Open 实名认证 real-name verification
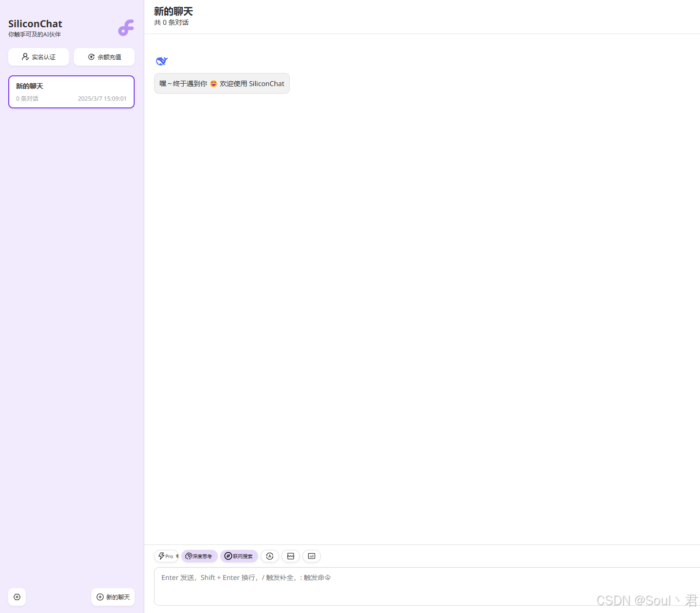 (x=38, y=57)
